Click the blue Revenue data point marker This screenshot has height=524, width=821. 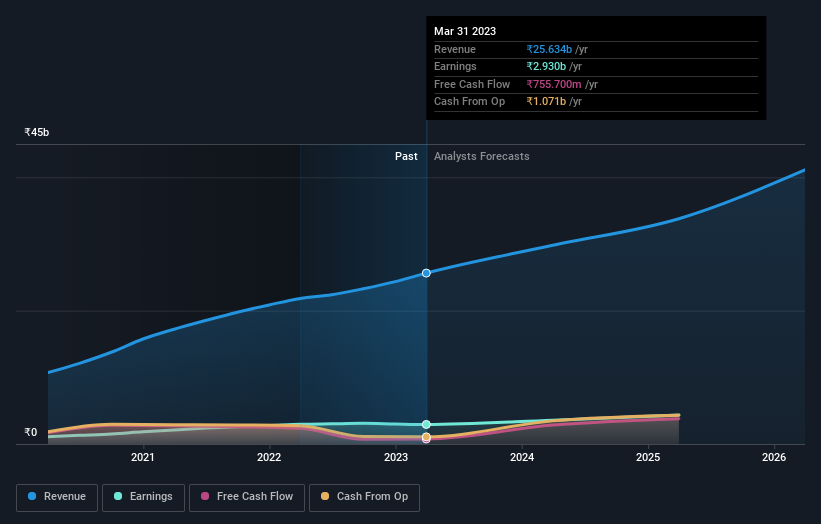tap(426, 273)
